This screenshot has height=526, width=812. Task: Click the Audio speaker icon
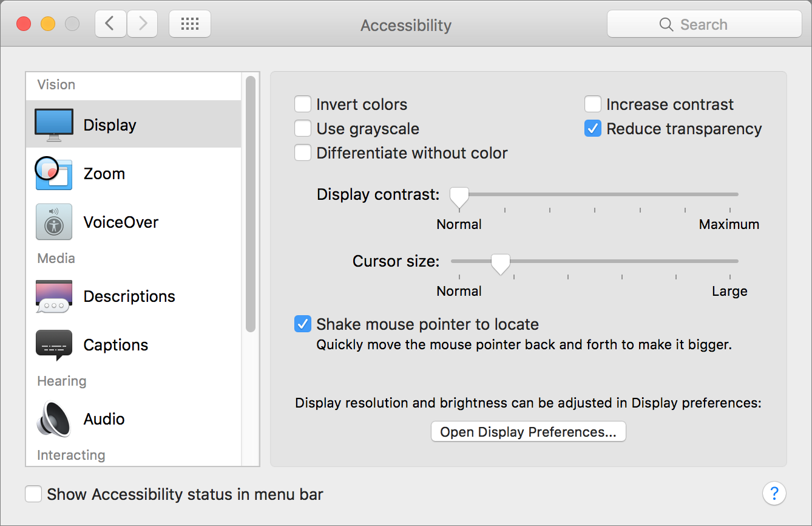54,419
